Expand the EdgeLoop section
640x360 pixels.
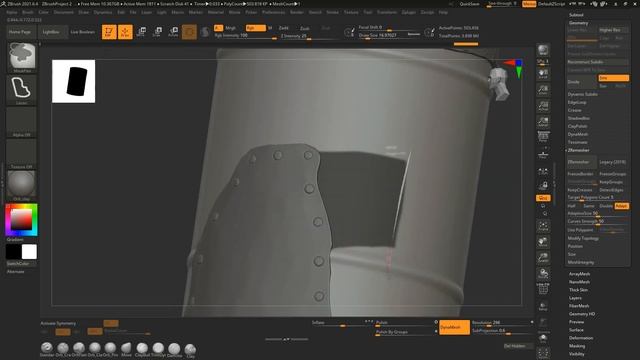point(577,102)
